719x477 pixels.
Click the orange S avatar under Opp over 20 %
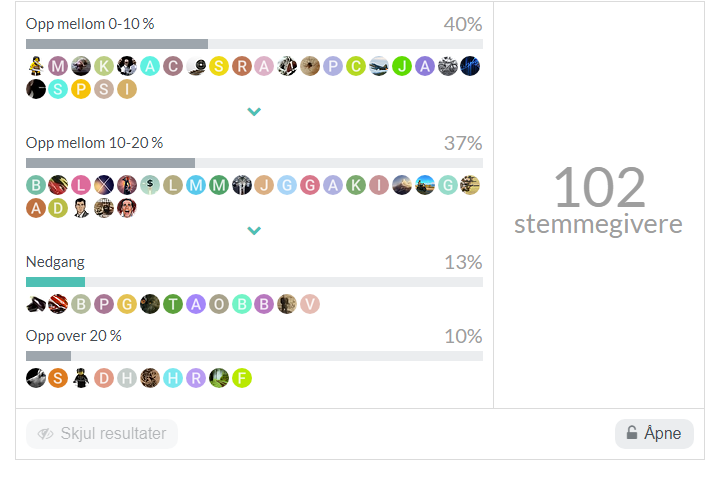[x=58, y=377]
